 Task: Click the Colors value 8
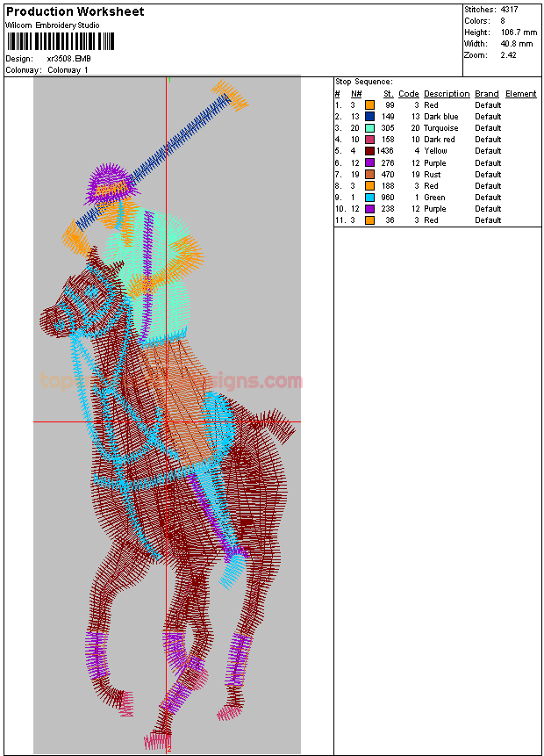[x=503, y=21]
